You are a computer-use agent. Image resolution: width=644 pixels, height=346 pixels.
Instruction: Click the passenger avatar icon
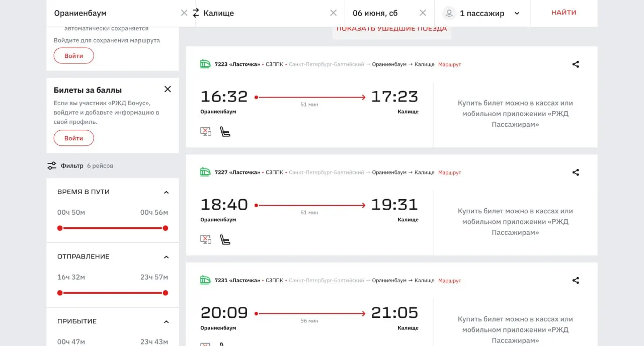(x=449, y=13)
